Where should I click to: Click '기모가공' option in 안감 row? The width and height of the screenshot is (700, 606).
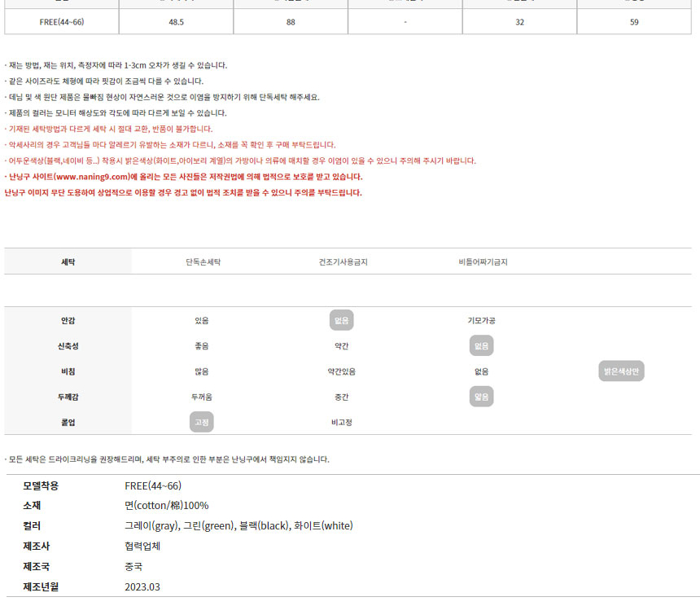pos(482,321)
